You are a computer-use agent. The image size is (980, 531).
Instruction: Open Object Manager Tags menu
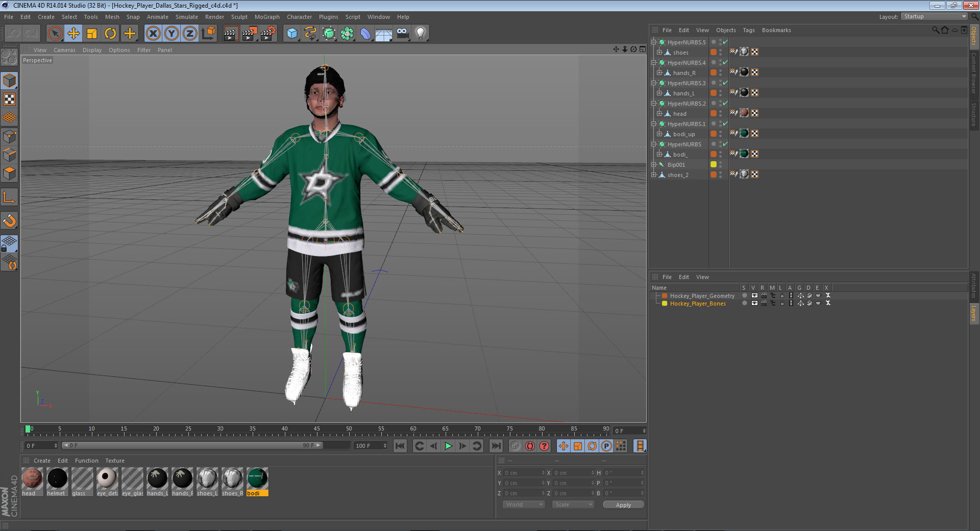[x=748, y=30]
